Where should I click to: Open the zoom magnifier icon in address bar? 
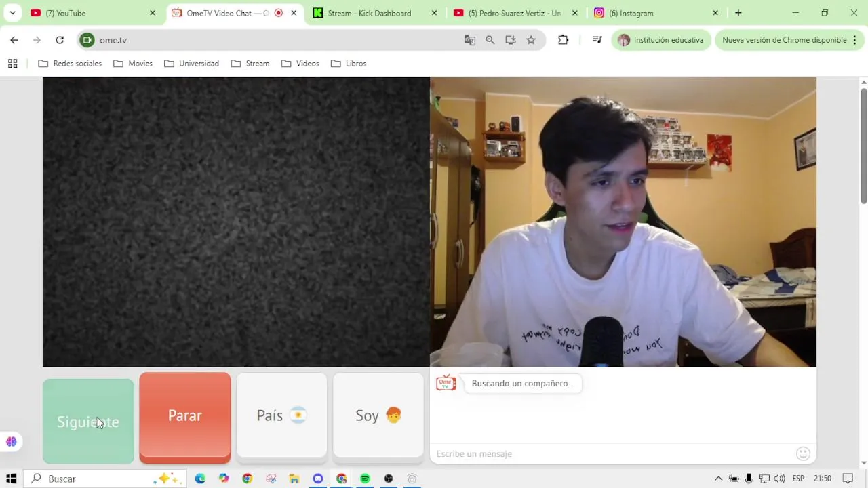pos(490,40)
